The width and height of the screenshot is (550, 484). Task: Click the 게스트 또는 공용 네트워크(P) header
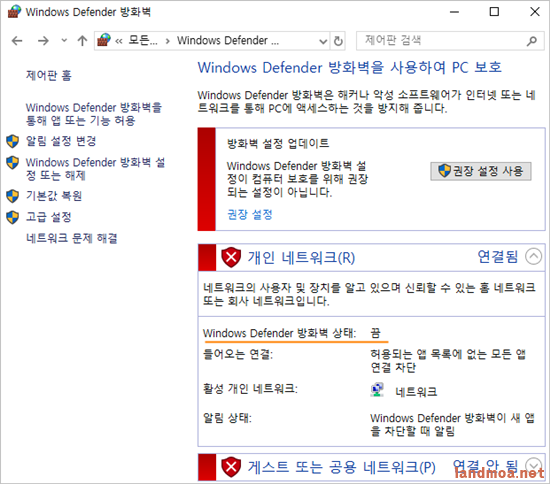pos(342,467)
